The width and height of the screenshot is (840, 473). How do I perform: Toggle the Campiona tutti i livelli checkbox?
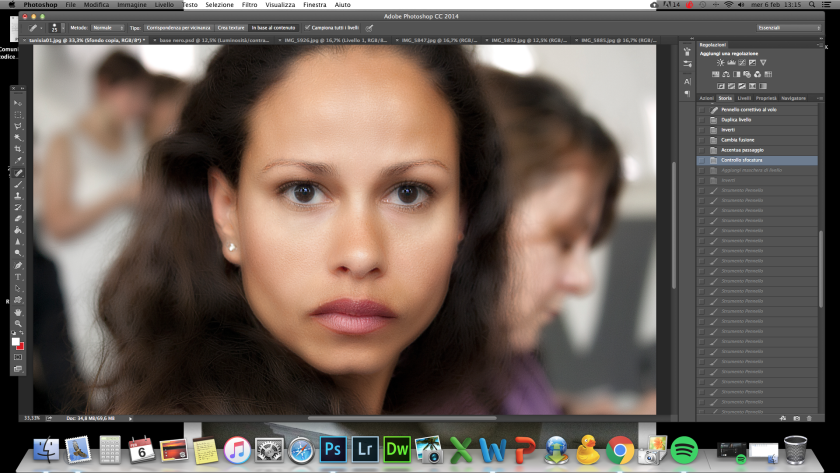pos(305,27)
